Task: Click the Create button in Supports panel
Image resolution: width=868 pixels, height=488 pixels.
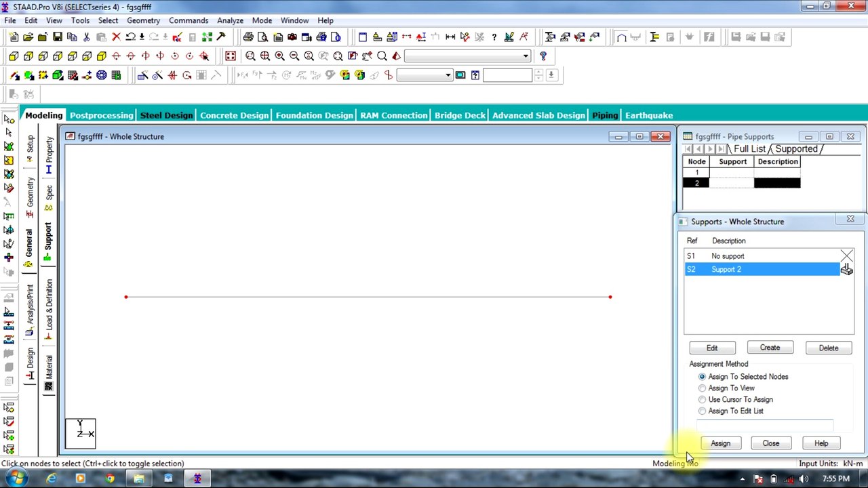Action: pyautogui.click(x=770, y=348)
